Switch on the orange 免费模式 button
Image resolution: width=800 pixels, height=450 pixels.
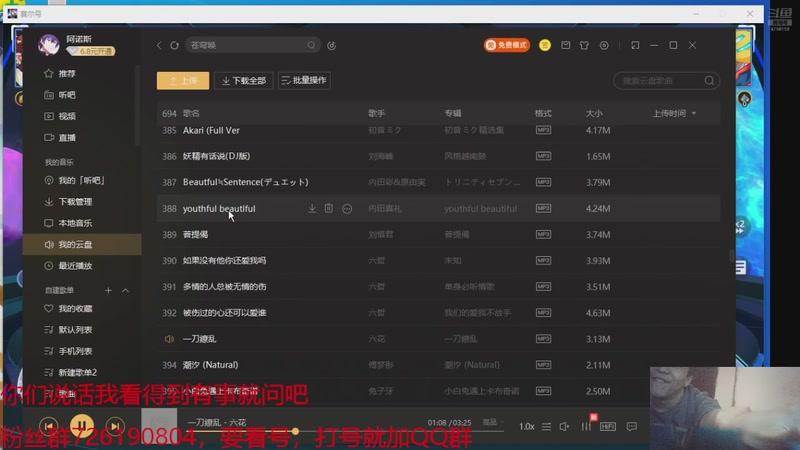507,45
